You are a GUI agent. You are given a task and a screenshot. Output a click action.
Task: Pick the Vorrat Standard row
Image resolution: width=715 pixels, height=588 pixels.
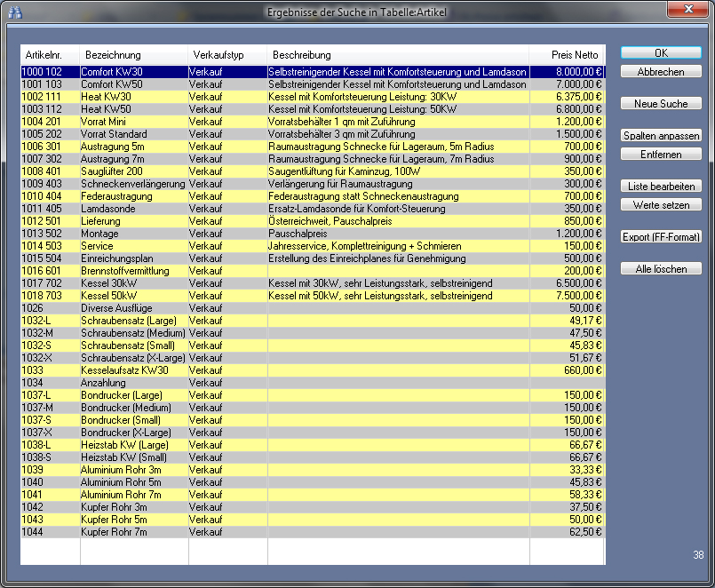tap(313, 134)
